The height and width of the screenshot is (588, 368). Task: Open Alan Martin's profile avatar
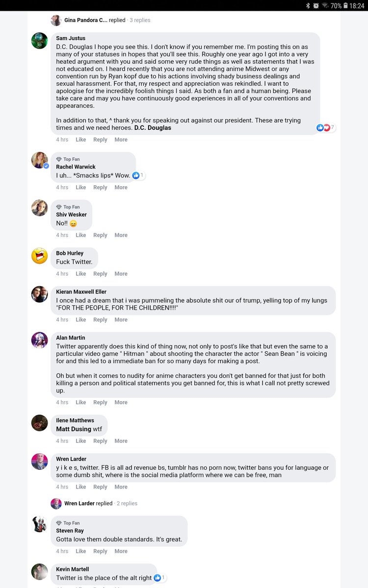pyautogui.click(x=40, y=340)
